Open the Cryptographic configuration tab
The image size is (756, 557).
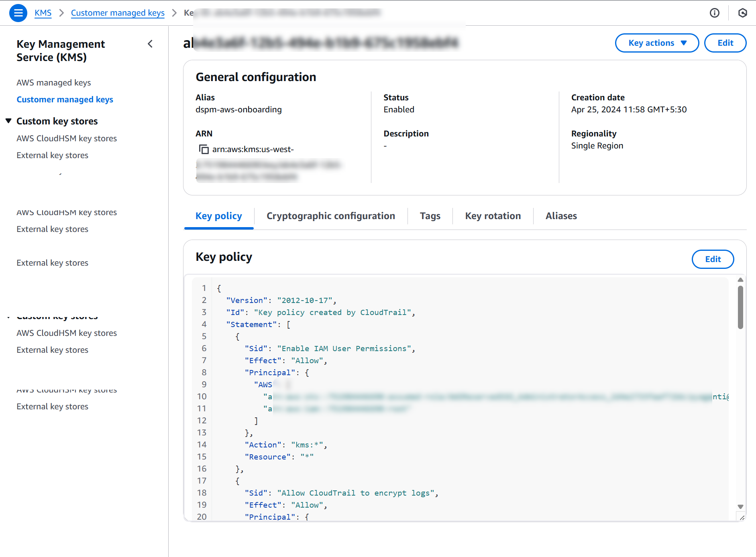pyautogui.click(x=331, y=216)
